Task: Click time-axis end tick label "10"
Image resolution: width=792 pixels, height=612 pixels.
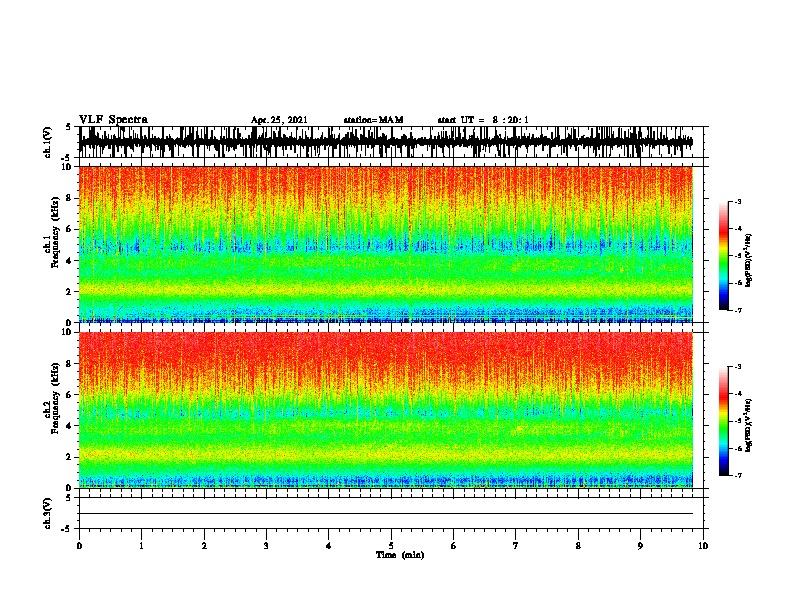Action: point(703,546)
